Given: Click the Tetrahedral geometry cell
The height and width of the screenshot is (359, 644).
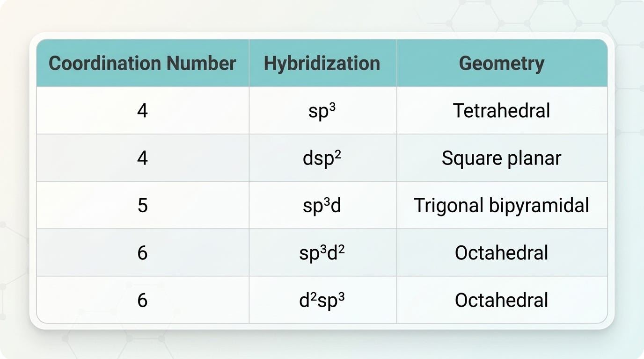Looking at the screenshot, I should 501,111.
